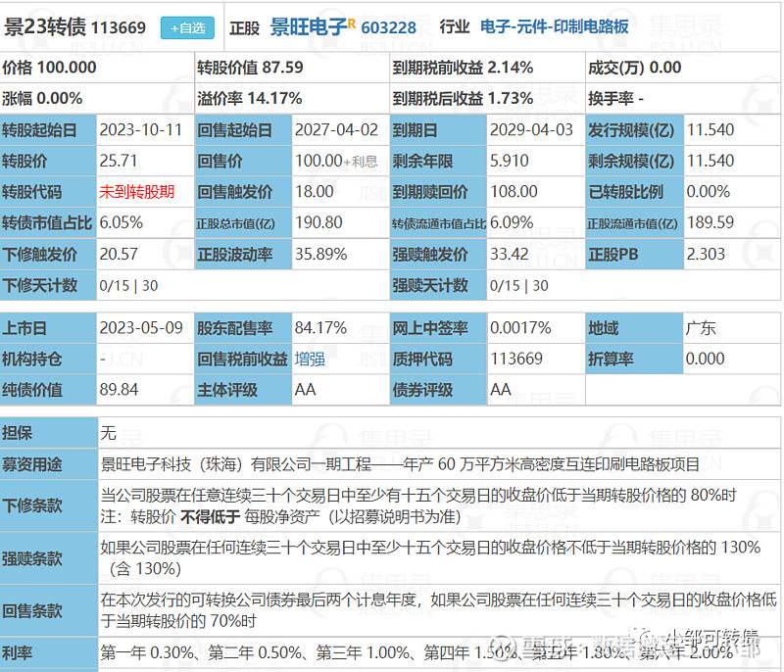Select the 债券评级 value AA

(x=501, y=390)
